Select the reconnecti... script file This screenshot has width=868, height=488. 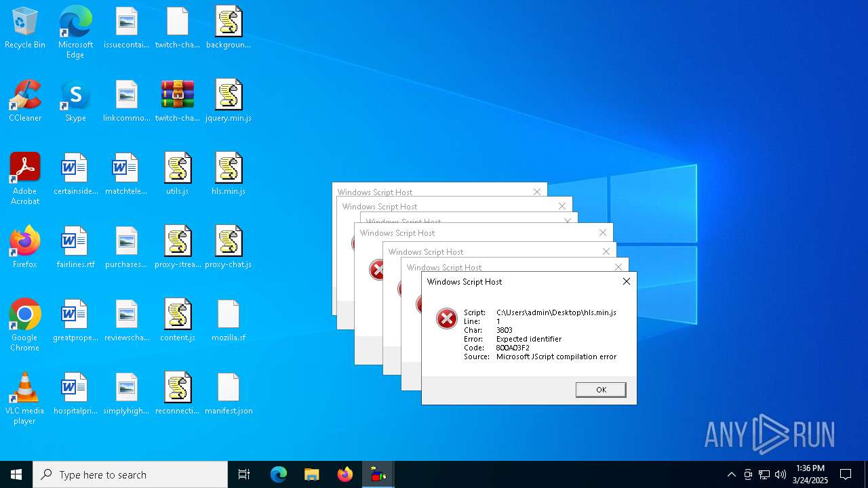click(177, 394)
